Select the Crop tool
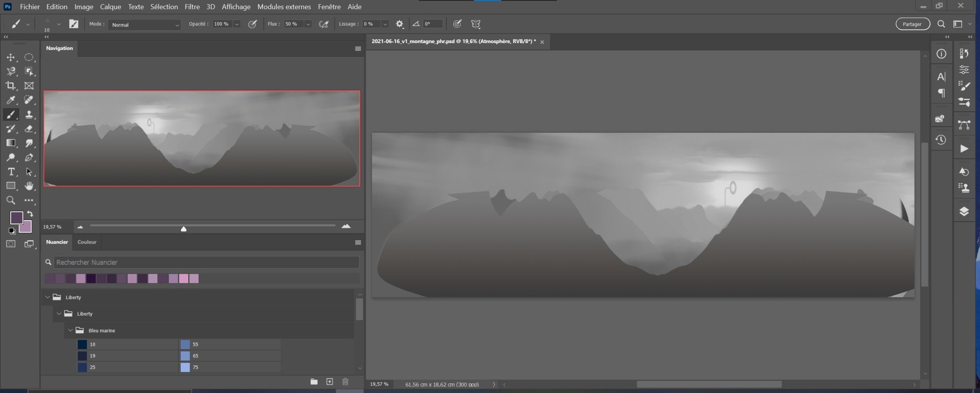Image resolution: width=980 pixels, height=393 pixels. point(11,86)
